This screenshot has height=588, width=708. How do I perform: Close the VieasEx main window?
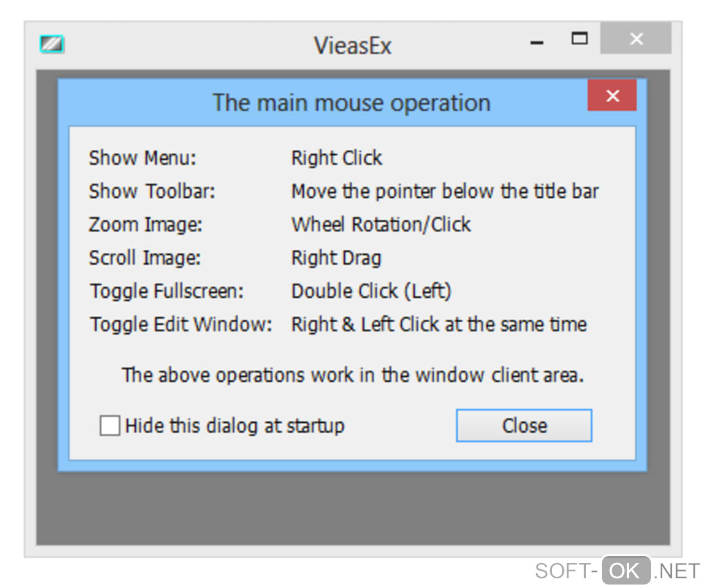tap(636, 40)
